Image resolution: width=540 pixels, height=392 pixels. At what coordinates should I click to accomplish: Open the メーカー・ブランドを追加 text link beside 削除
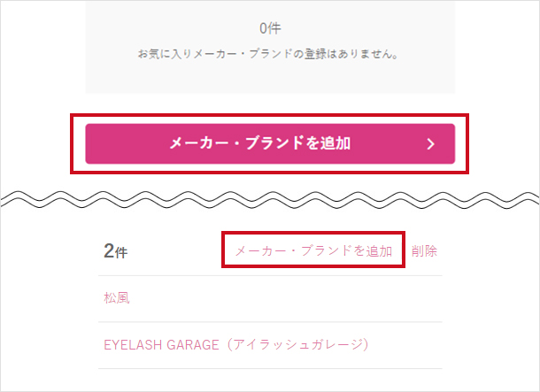[313, 251]
